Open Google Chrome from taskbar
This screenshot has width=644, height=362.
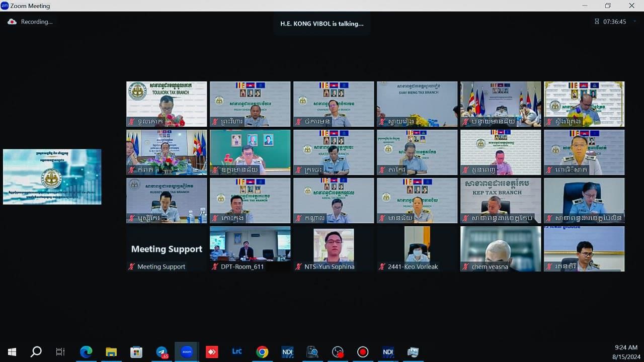click(262, 352)
